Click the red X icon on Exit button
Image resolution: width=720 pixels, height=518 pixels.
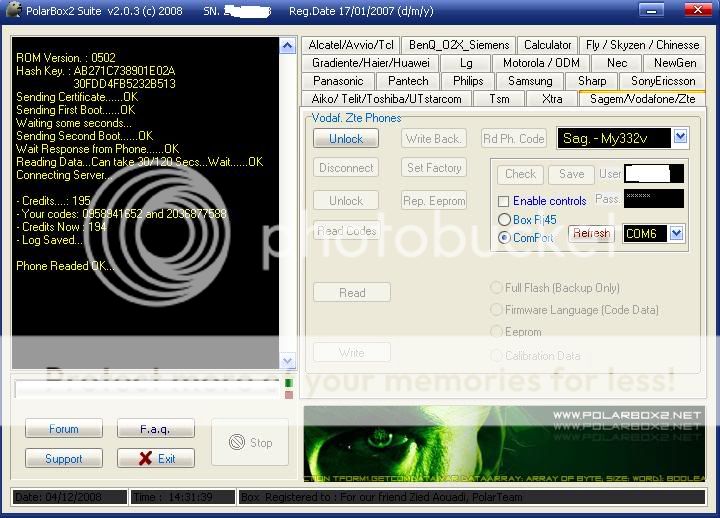(145, 458)
